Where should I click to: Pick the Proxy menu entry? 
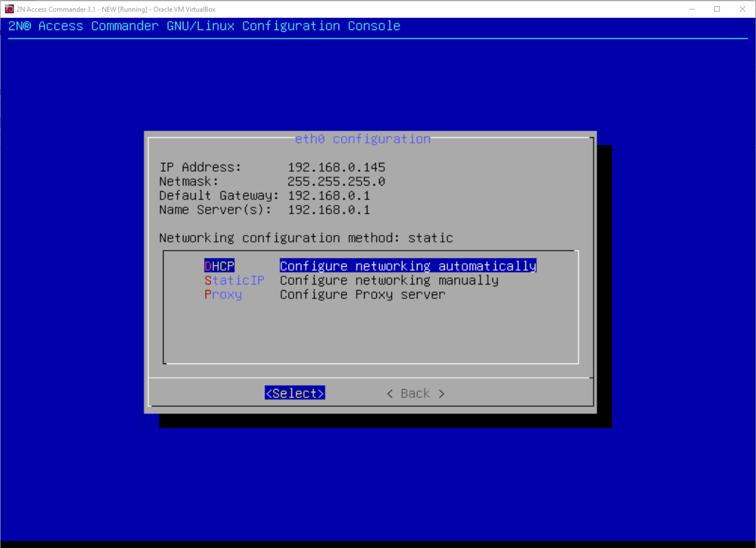[223, 295]
